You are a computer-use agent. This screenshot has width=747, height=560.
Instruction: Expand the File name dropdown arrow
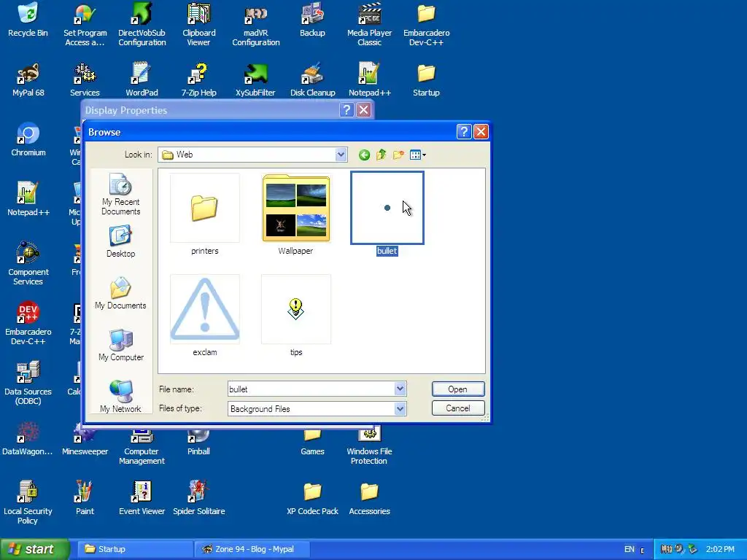[400, 389]
